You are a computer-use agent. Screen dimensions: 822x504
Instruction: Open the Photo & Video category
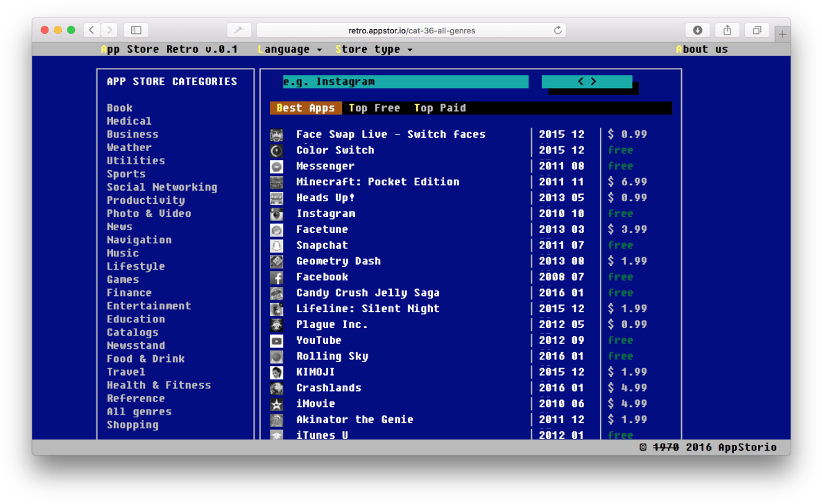point(149,214)
